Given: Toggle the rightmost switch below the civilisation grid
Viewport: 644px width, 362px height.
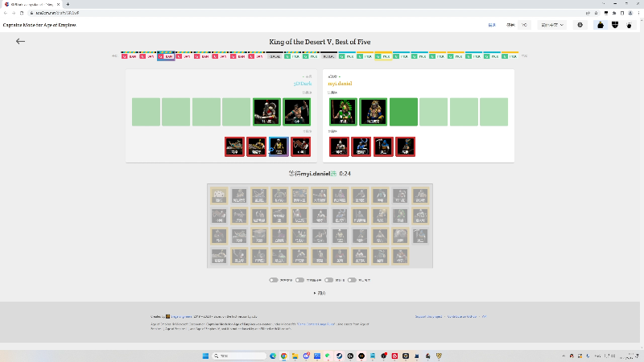Looking at the screenshot, I should tap(352, 280).
